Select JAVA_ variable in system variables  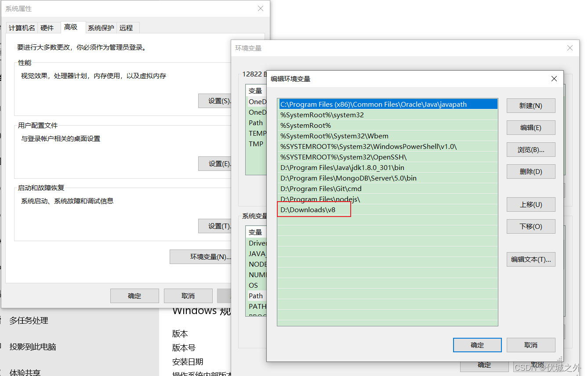tap(257, 254)
